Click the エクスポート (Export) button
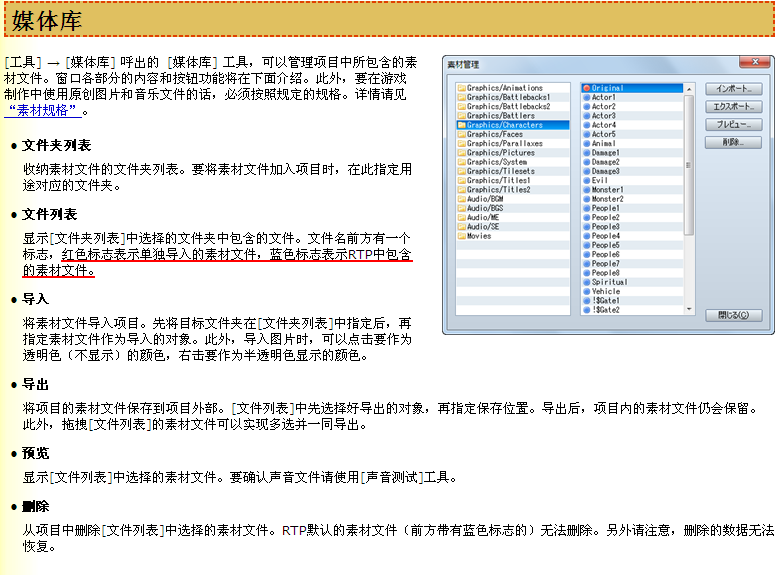Viewport: 779px width, 575px height. pos(733,107)
